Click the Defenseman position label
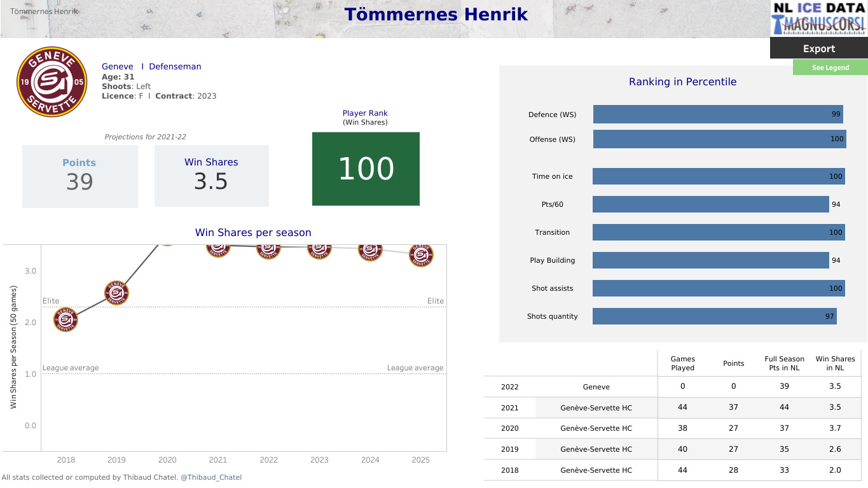This screenshot has height=488, width=868. pos(175,66)
